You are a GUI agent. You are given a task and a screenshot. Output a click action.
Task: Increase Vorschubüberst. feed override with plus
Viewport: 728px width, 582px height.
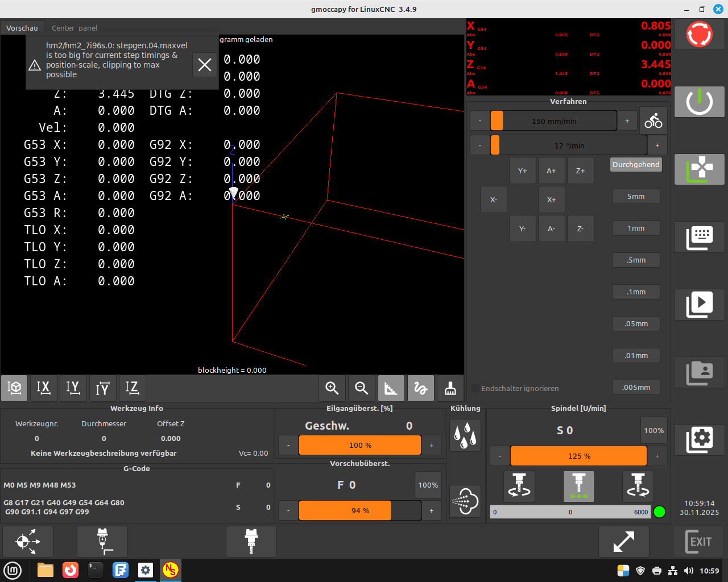tap(432, 510)
